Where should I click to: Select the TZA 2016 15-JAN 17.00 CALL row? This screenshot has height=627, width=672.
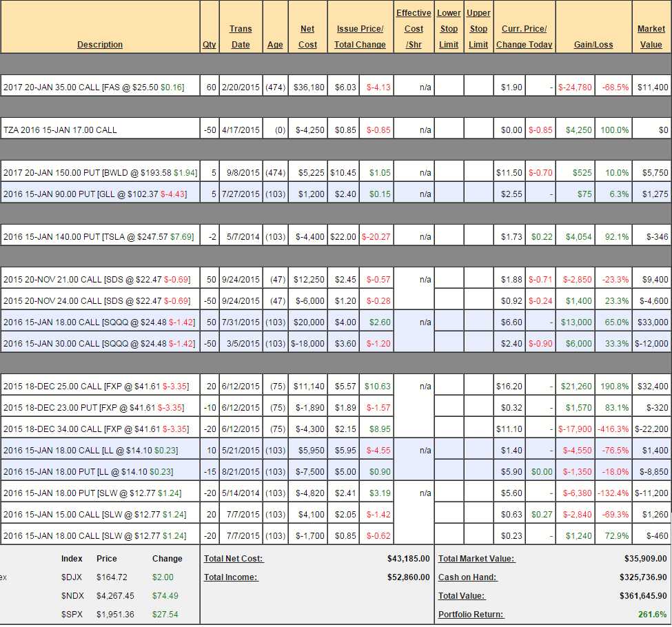[60, 130]
